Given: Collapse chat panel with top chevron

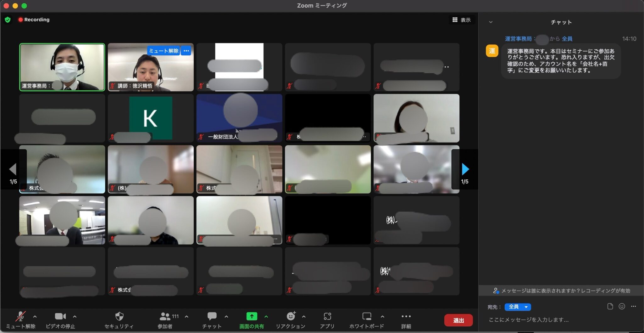Looking at the screenshot, I should pos(491,22).
